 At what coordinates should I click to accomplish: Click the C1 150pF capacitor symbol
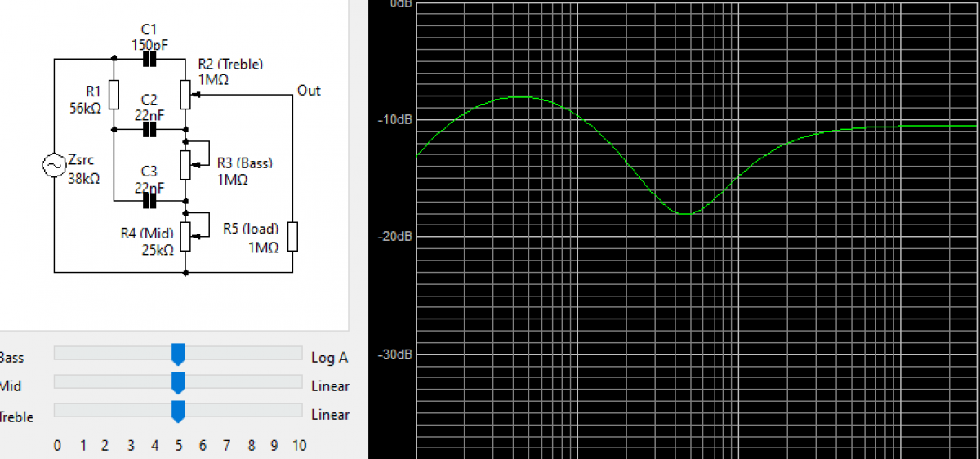pyautogui.click(x=149, y=60)
